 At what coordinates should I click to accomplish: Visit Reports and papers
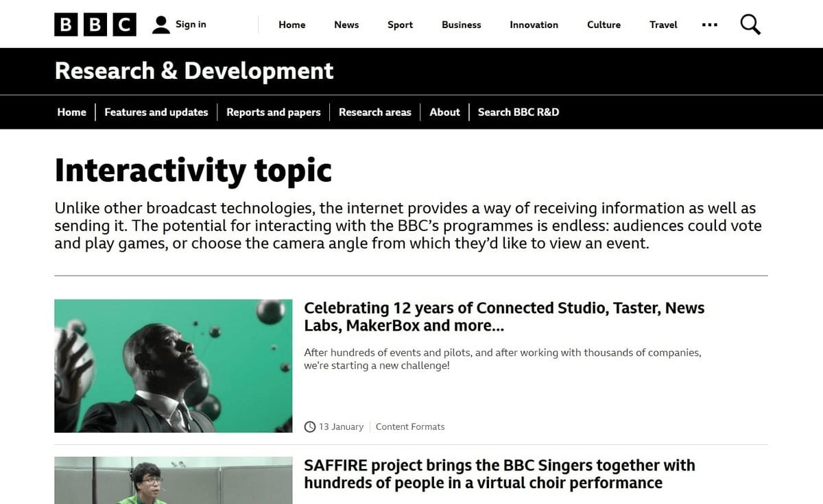click(273, 112)
